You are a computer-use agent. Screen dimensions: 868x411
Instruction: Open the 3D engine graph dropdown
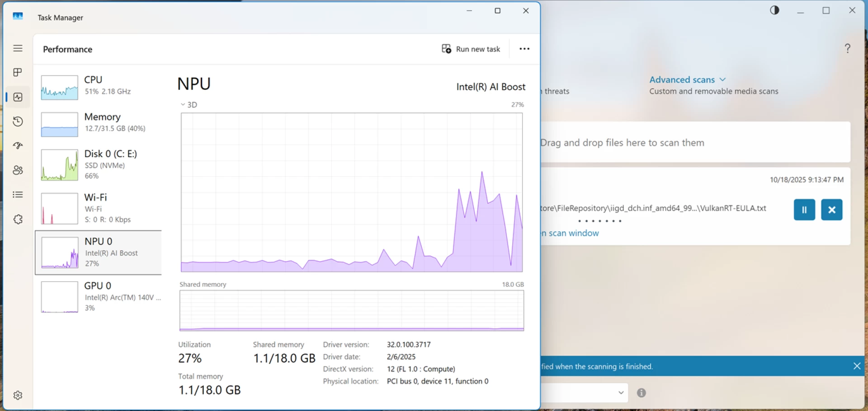pos(189,105)
